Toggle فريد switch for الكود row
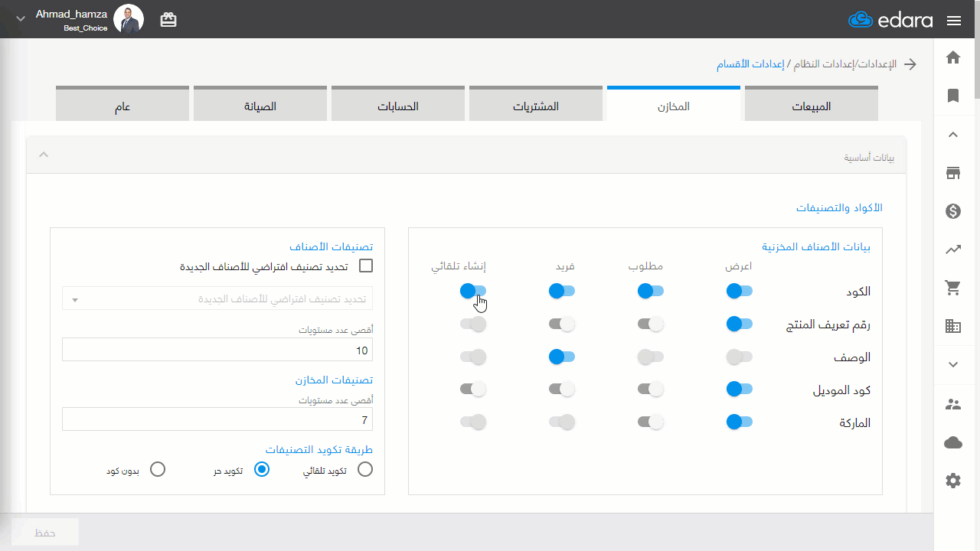 pos(562,291)
